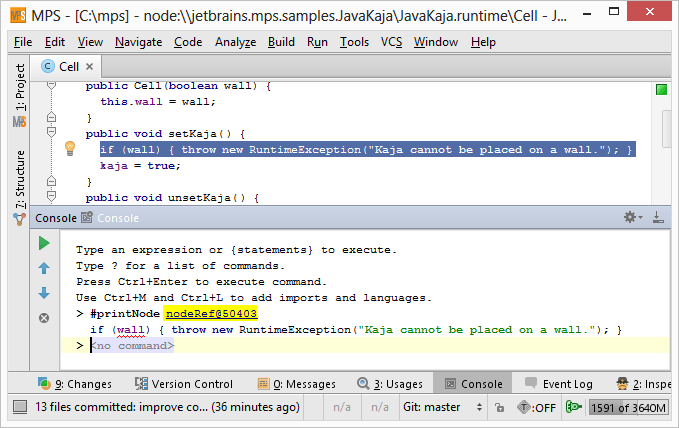
Task: Click the hierarchy icon in left sidebar
Action: (19, 219)
